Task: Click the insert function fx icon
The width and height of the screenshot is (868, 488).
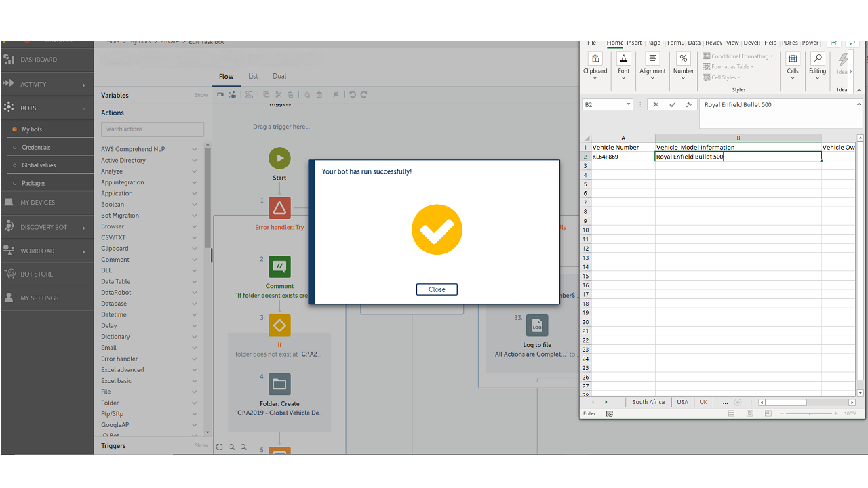Action: (689, 104)
